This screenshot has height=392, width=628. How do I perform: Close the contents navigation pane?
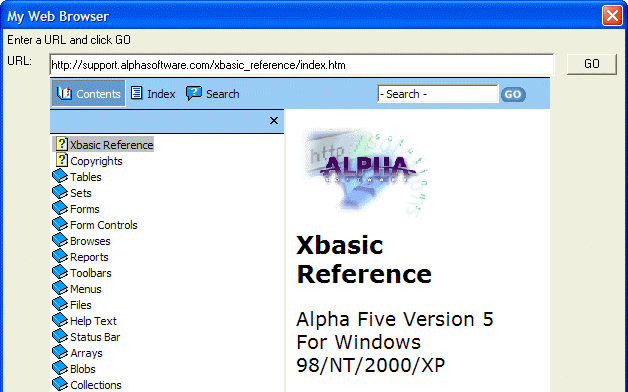click(274, 121)
